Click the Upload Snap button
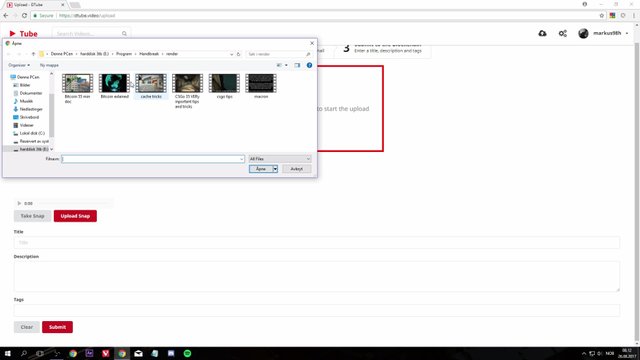640x360 pixels. [x=75, y=216]
